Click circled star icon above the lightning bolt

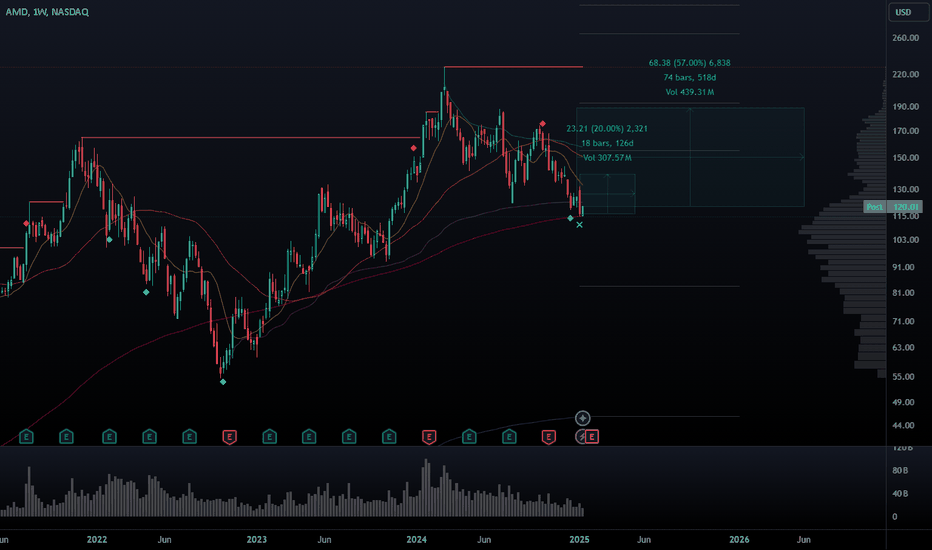582,419
